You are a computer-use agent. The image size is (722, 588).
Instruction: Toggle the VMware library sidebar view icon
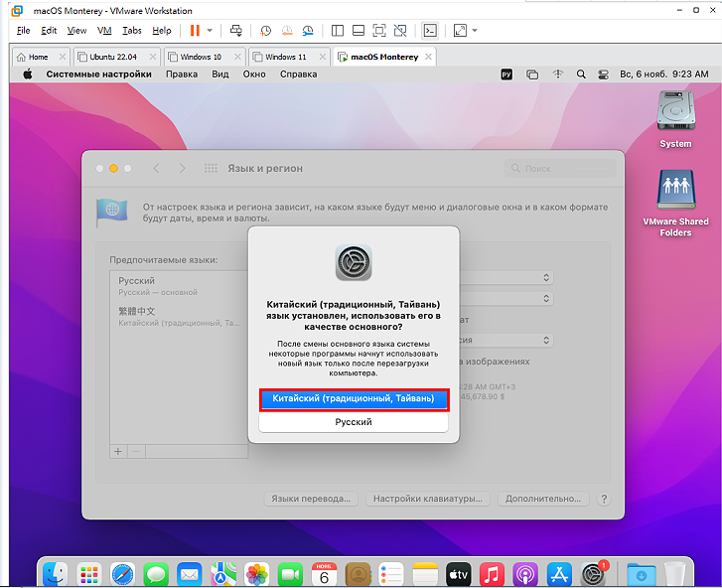point(338,31)
